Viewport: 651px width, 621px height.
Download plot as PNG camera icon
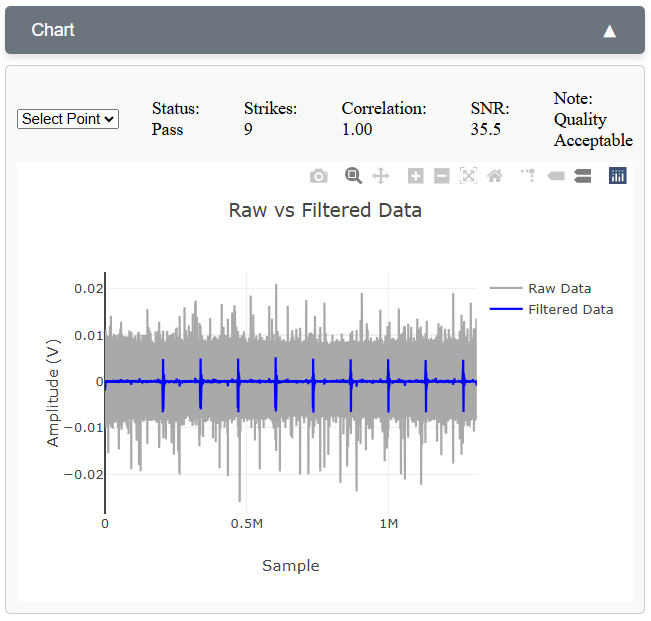(x=318, y=176)
